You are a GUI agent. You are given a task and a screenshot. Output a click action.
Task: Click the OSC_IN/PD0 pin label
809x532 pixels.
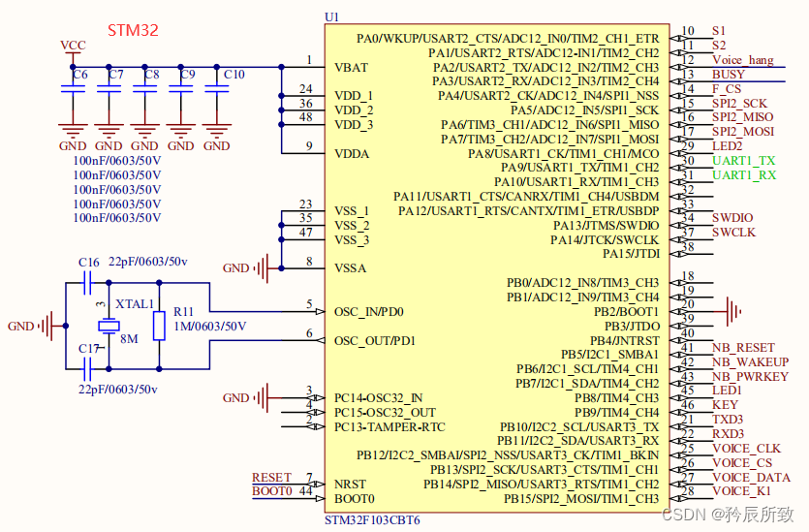point(368,312)
